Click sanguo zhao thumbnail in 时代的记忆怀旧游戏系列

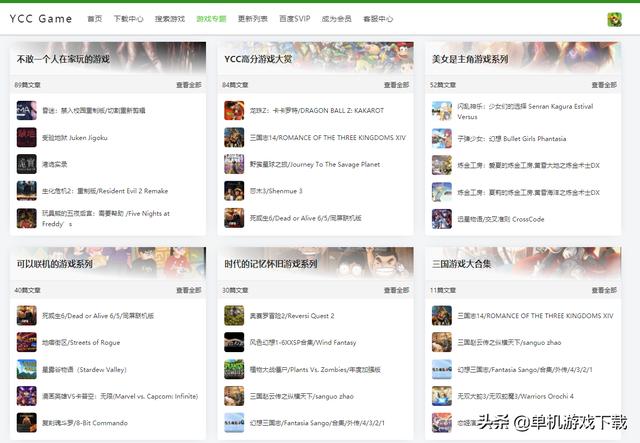tap(234, 396)
